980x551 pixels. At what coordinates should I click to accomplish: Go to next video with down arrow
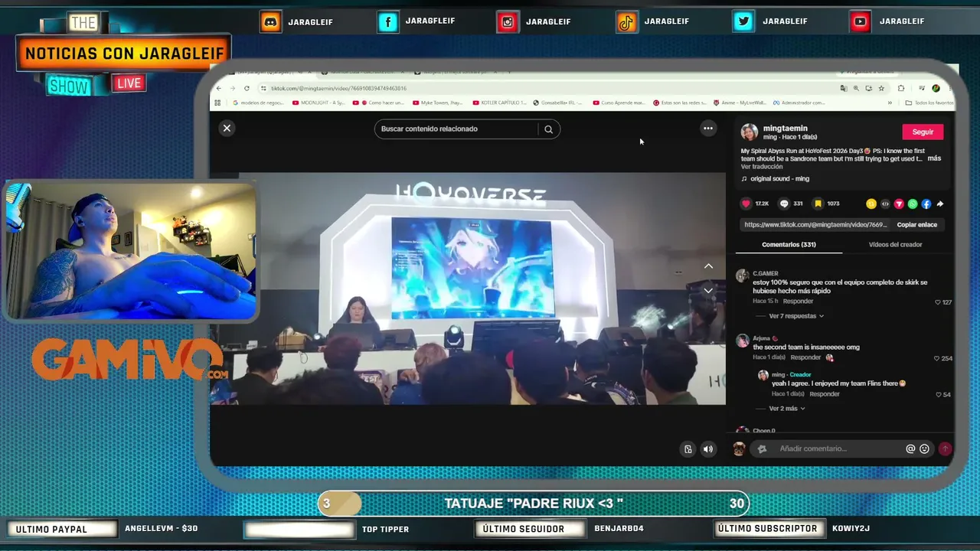tap(708, 291)
